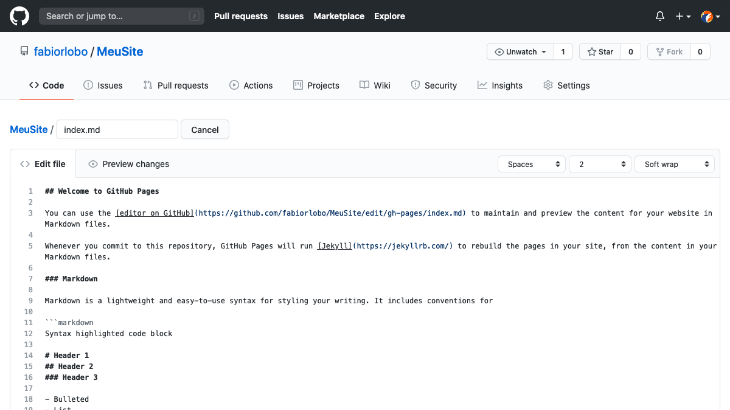730x410 pixels.
Task: View the forks count next to Fork
Action: [x=700, y=52]
